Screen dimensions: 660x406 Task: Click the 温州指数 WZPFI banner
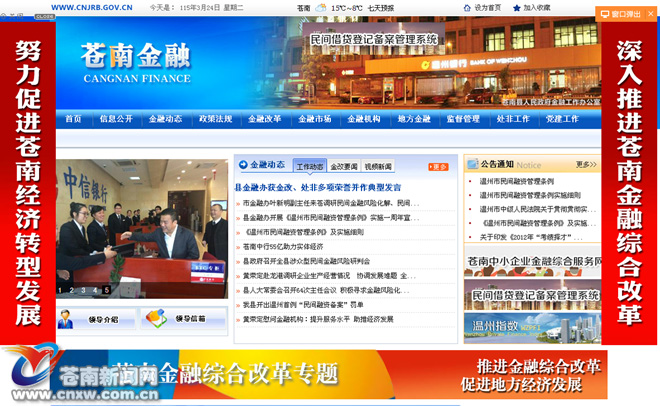click(532, 328)
